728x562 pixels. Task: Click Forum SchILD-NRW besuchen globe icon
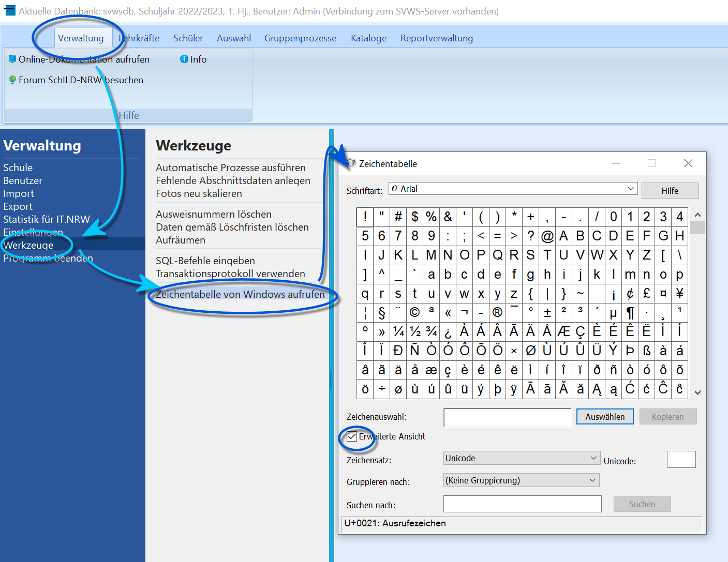tap(12, 80)
